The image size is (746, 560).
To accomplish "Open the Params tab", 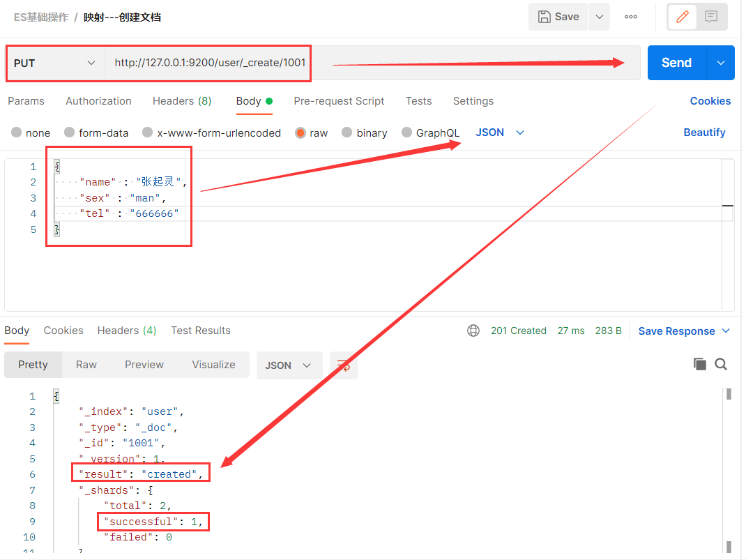I will (x=26, y=101).
